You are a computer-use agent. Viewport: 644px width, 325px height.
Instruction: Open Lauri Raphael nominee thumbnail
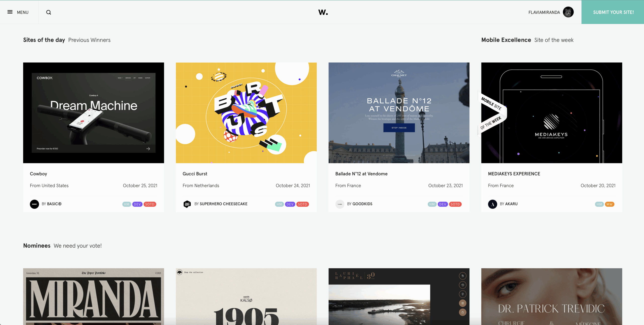pyautogui.click(x=399, y=296)
